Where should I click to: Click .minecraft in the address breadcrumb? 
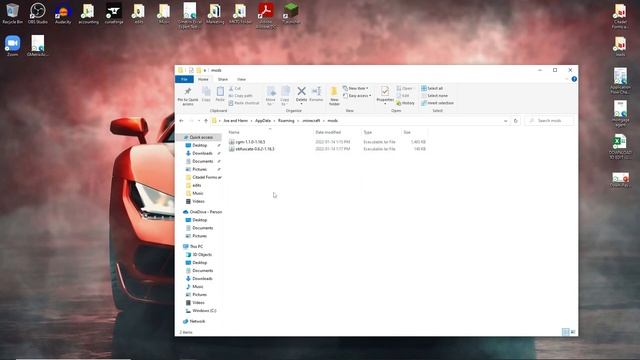point(311,121)
